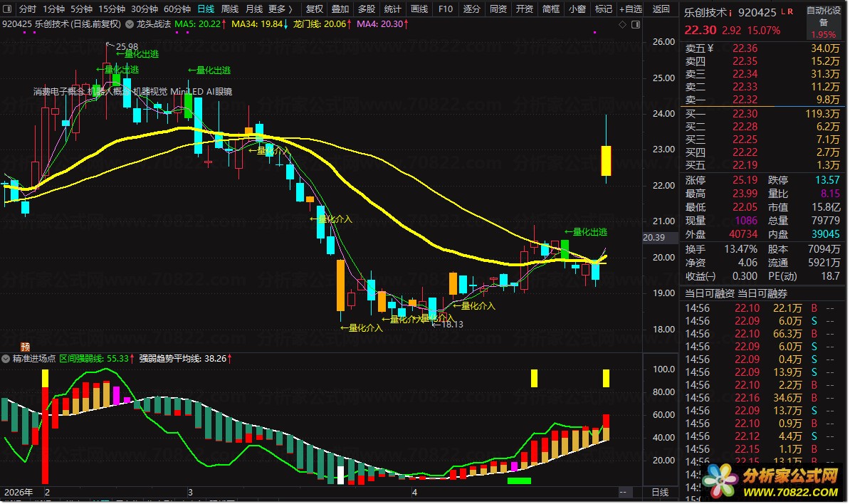The image size is (850, 504).
Task: Click the 自动化设备 sector box
Action: 824,21
